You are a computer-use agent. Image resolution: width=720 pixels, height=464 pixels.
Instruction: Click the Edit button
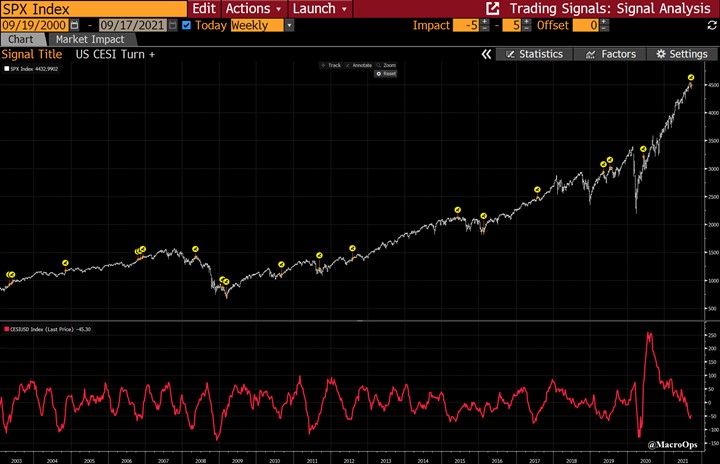coord(204,8)
